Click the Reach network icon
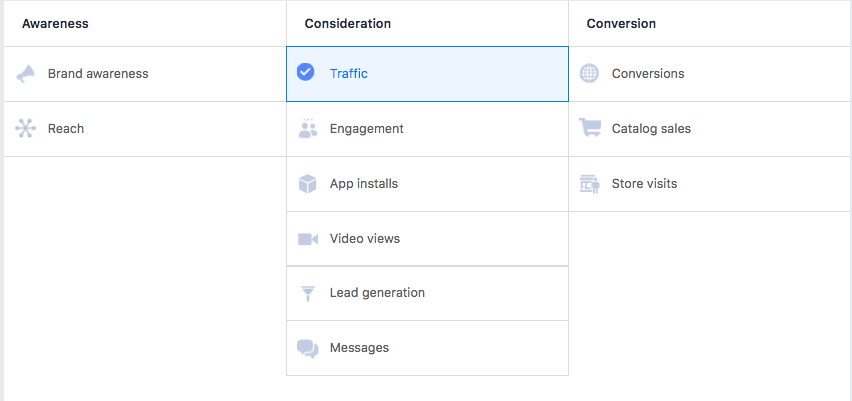Image resolution: width=852 pixels, height=401 pixels. [26, 129]
